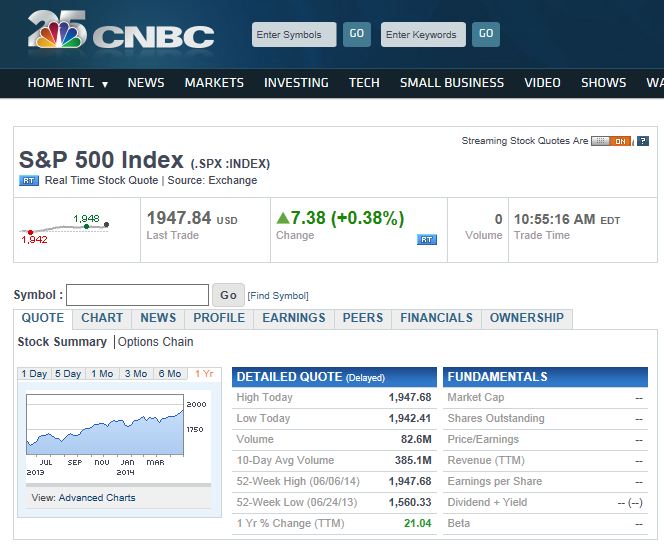The width and height of the screenshot is (664, 547).
Task: Open the Options Chain sub-tab
Action: [x=155, y=342]
